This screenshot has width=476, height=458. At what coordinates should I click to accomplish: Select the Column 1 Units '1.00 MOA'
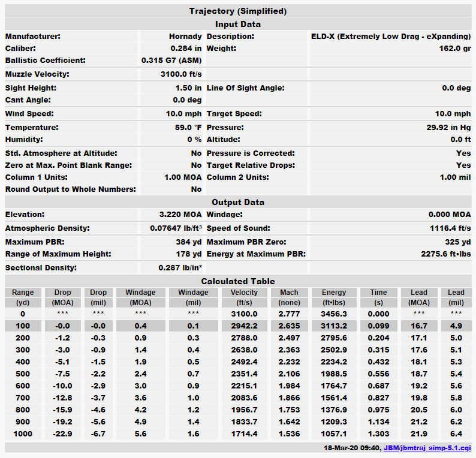click(x=183, y=177)
